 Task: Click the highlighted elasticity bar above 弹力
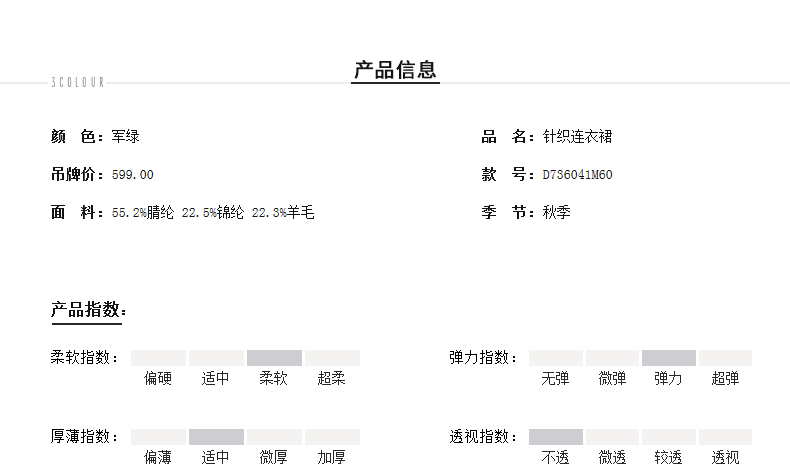669,358
